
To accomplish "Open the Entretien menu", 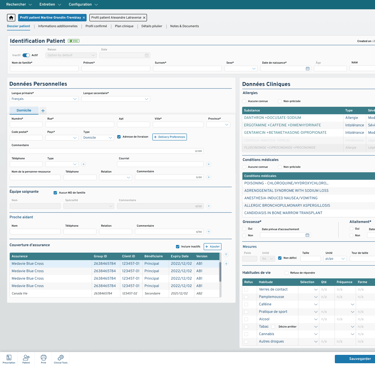I will point(50,5).
